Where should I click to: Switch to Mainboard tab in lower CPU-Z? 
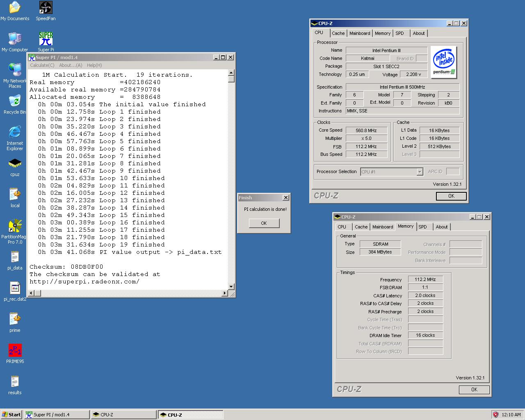pyautogui.click(x=383, y=227)
